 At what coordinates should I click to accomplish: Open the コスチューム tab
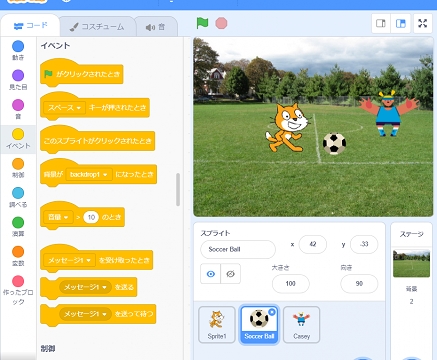coord(97,27)
